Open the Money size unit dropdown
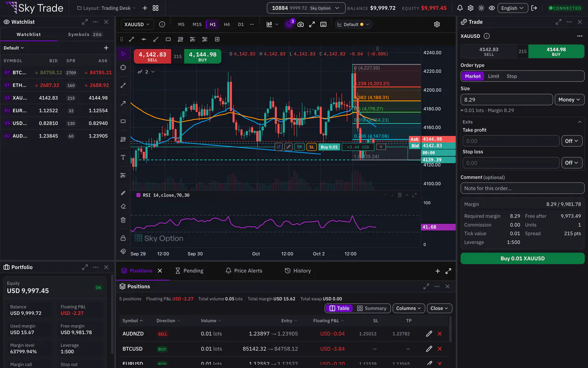Viewport: 588px width, 368px height. pyautogui.click(x=570, y=99)
